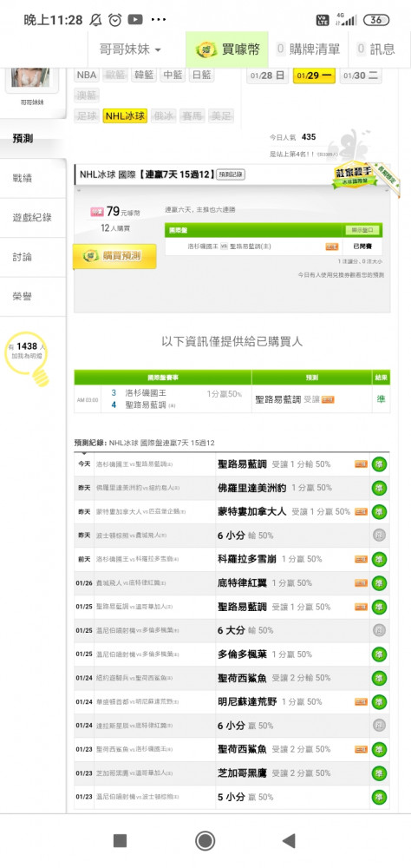This screenshot has width=411, height=868.
Task: Open the 榮譽 sidebar section
Action: pyautogui.click(x=33, y=297)
